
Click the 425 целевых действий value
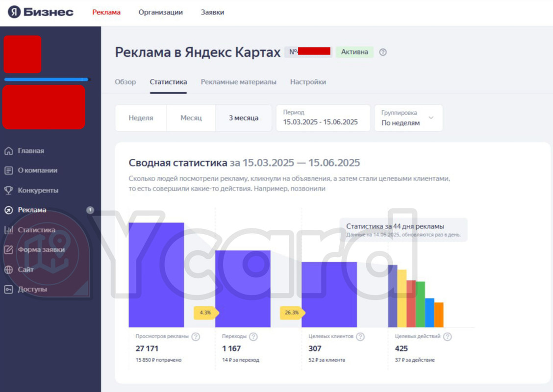click(x=402, y=349)
